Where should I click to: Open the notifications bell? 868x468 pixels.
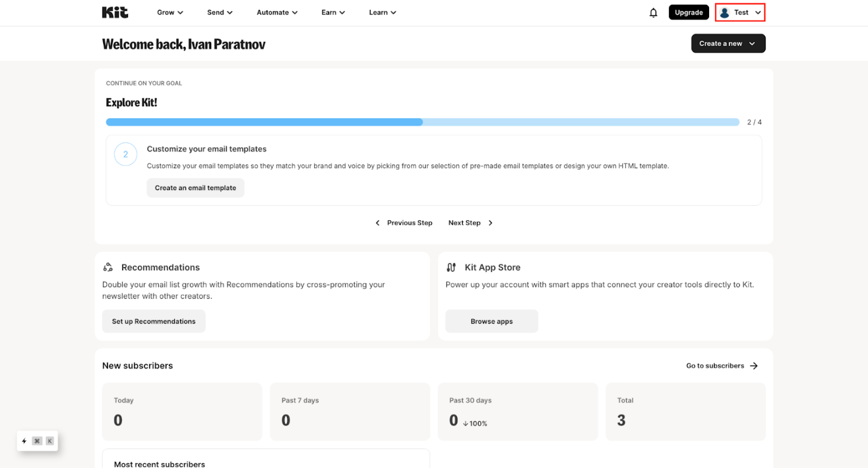pyautogui.click(x=653, y=12)
